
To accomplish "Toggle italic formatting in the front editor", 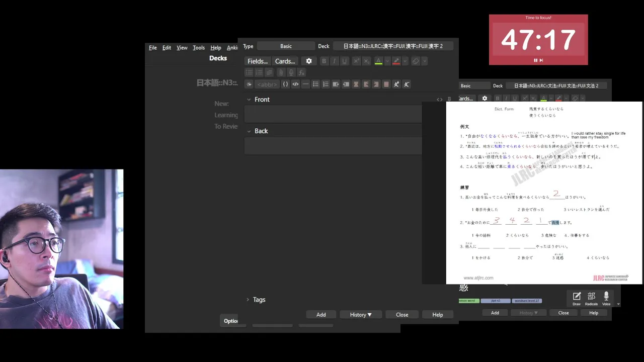I will [x=334, y=61].
